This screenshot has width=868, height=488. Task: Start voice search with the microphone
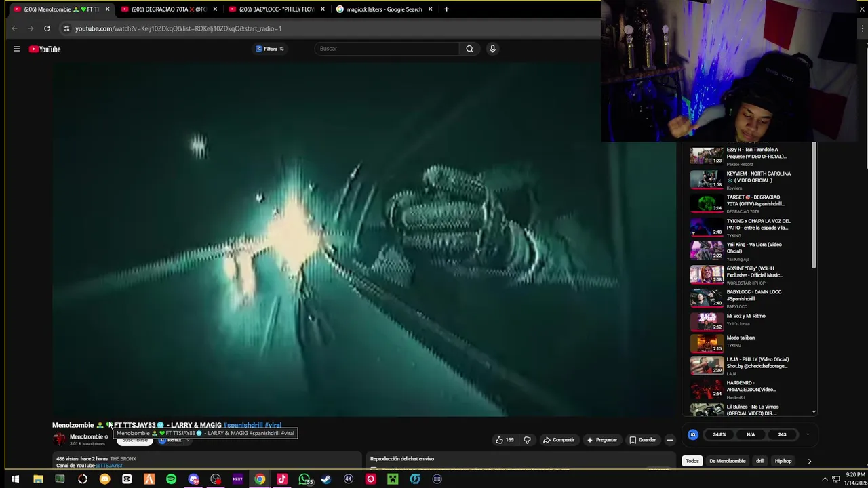tap(492, 49)
